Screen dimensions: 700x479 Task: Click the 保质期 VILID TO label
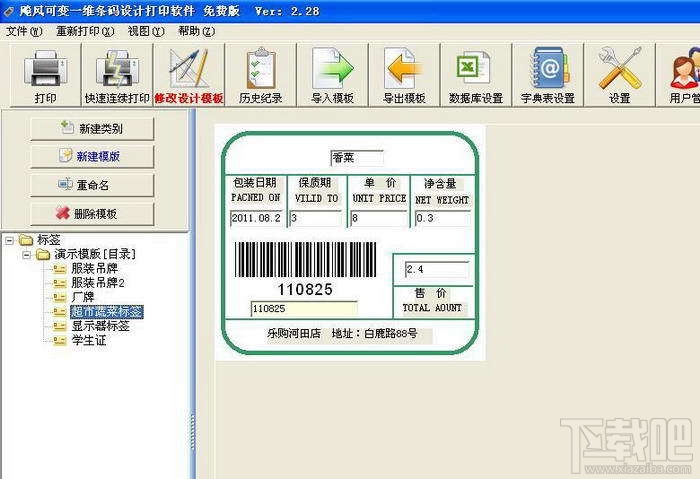pos(316,190)
